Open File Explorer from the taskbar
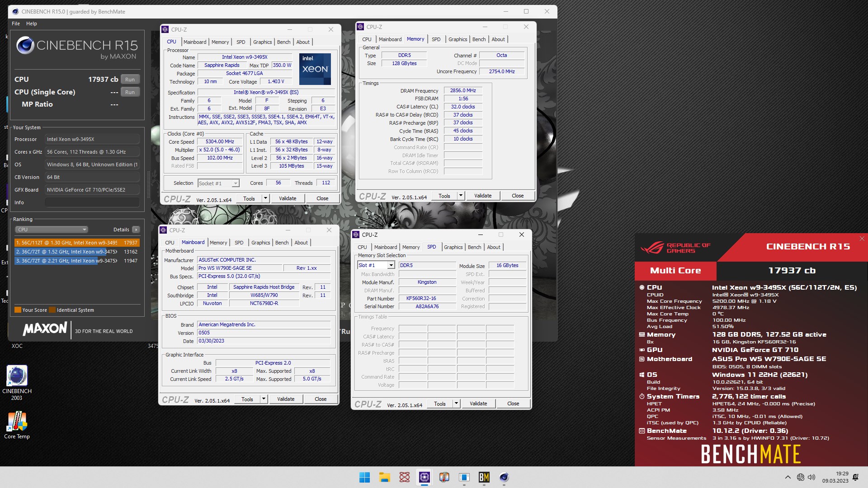The height and width of the screenshot is (488, 868). tap(384, 477)
